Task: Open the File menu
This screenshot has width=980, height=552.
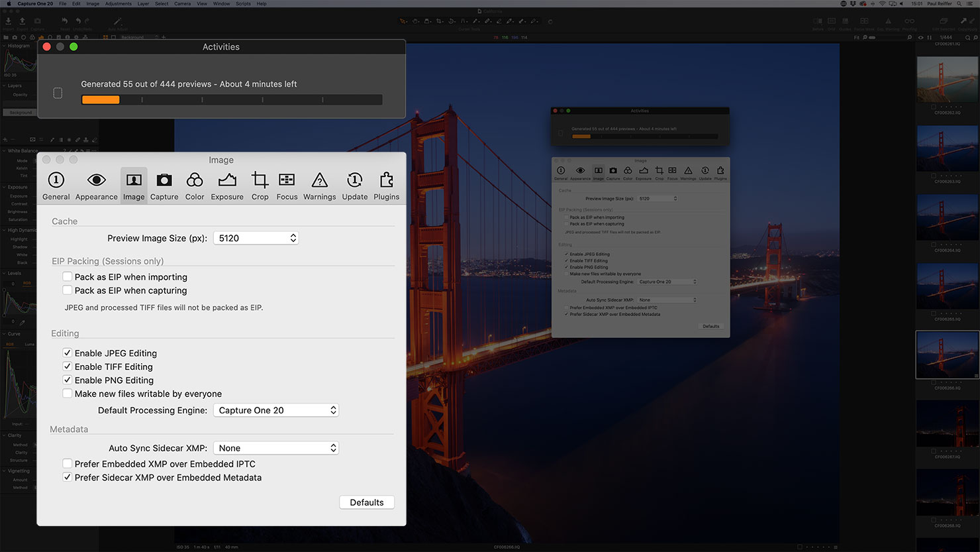Action: [x=62, y=4]
